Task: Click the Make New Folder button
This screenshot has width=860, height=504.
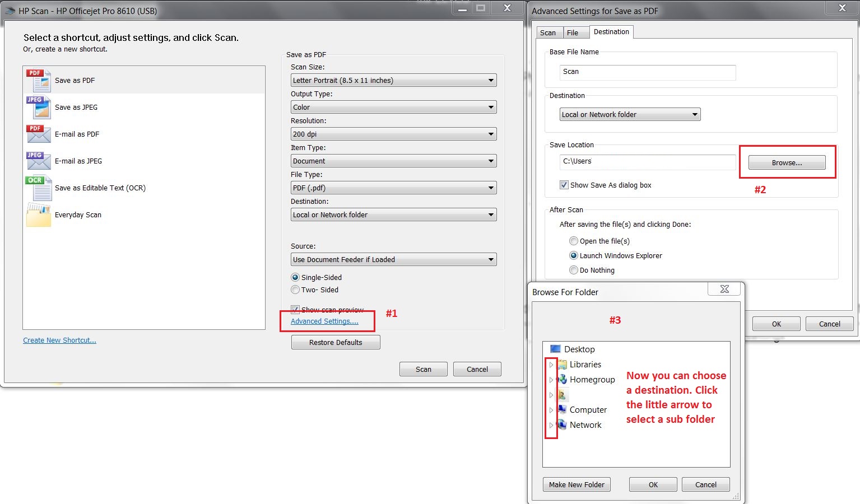Action: (x=576, y=484)
